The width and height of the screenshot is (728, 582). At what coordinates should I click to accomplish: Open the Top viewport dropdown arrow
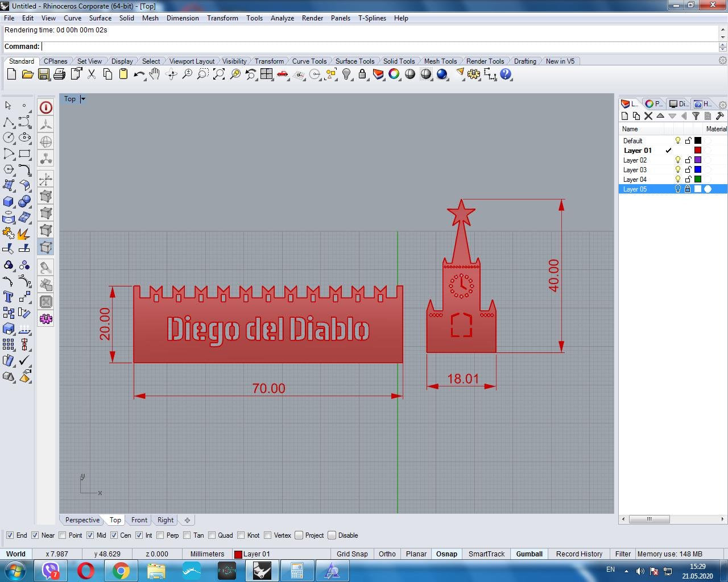(83, 99)
